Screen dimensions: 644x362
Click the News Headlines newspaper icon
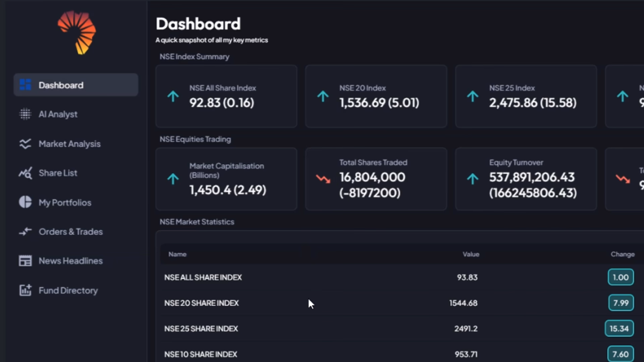(x=25, y=261)
